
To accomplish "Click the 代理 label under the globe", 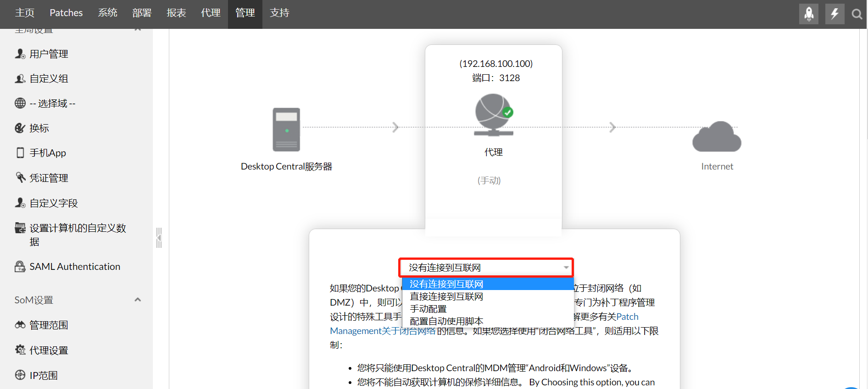I will point(494,152).
